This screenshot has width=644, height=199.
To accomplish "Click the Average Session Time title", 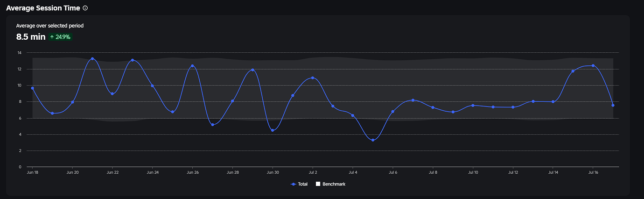I will tap(43, 8).
